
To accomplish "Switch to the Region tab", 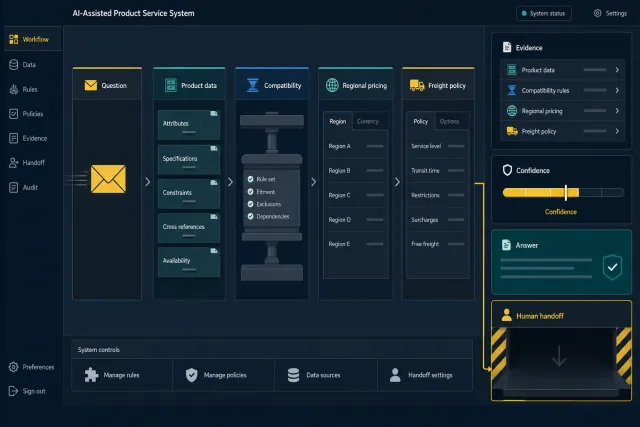I will pyautogui.click(x=338, y=121).
